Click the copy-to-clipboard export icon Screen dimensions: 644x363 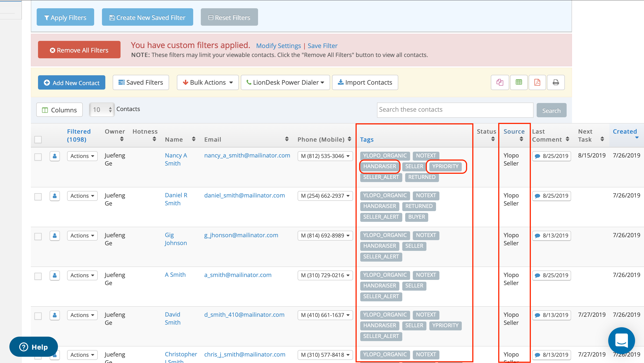pyautogui.click(x=500, y=82)
